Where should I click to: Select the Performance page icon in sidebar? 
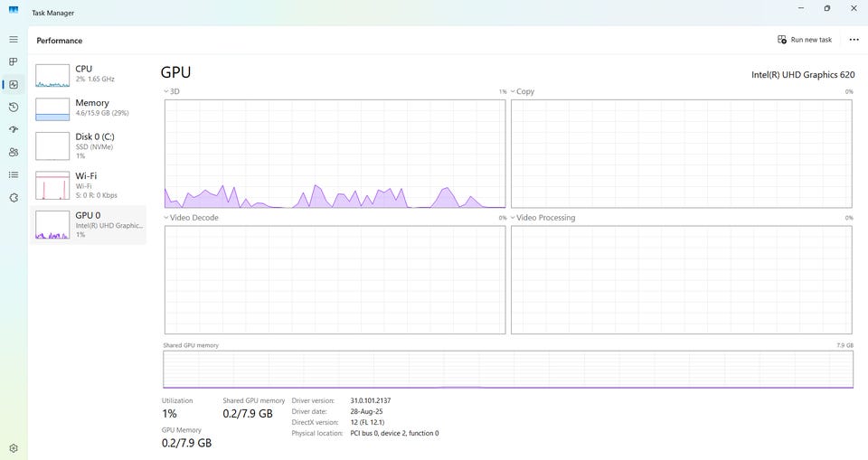click(x=14, y=85)
